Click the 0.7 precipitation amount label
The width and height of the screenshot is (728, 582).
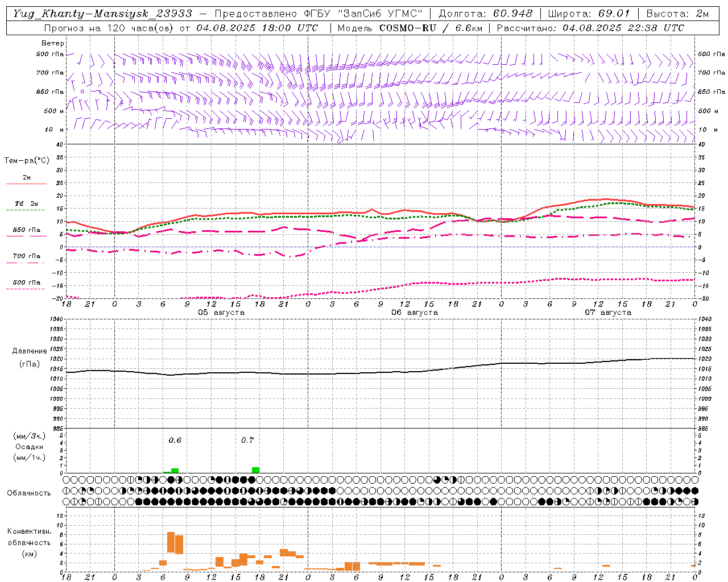[247, 440]
